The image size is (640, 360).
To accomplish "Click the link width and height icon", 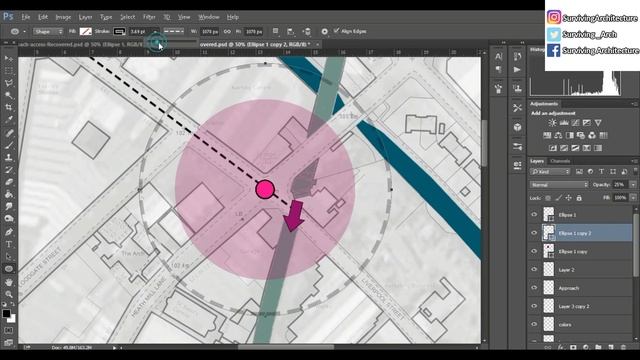I will 227,31.
